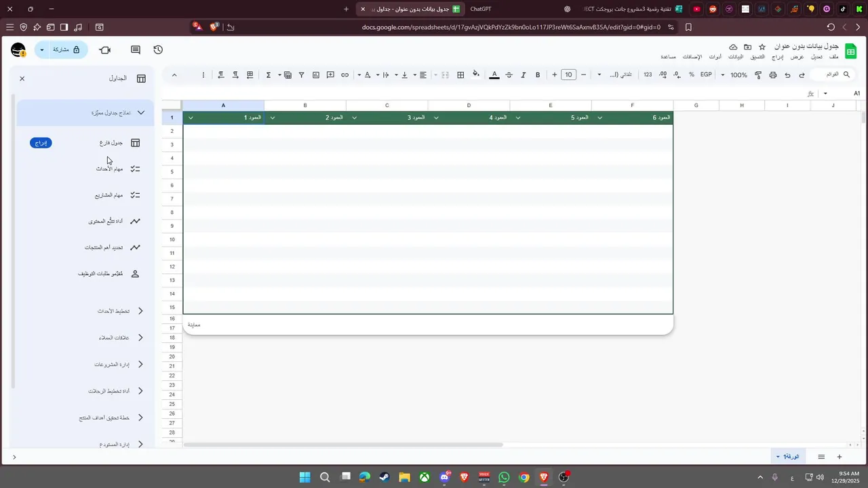Add a new sheet with the plus
The width and height of the screenshot is (868, 488).
pyautogui.click(x=840, y=457)
